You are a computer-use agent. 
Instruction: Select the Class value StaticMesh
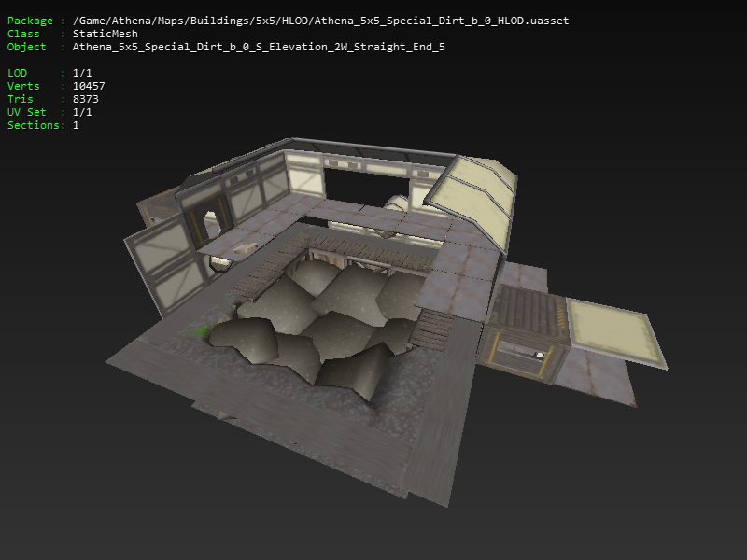tap(106, 34)
